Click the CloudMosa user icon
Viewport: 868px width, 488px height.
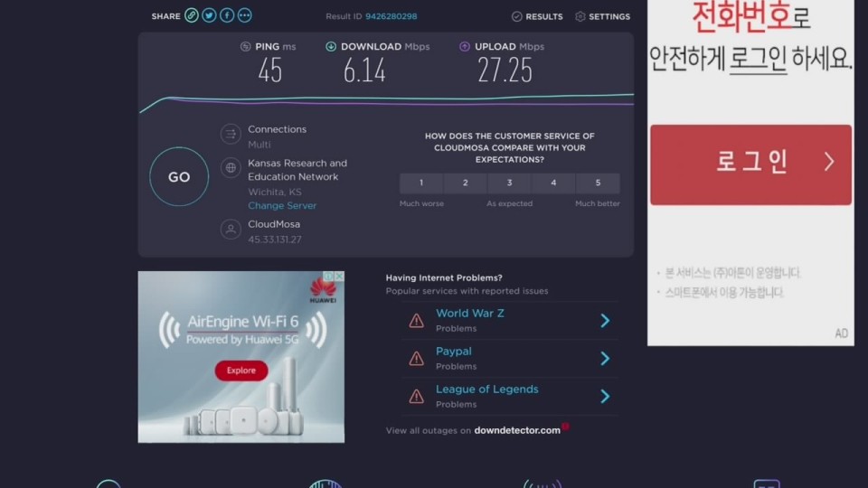tap(231, 229)
